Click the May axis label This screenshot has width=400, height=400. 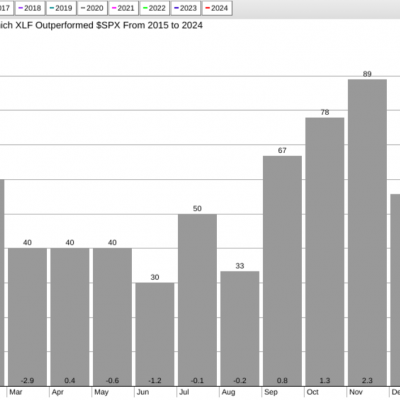click(101, 392)
